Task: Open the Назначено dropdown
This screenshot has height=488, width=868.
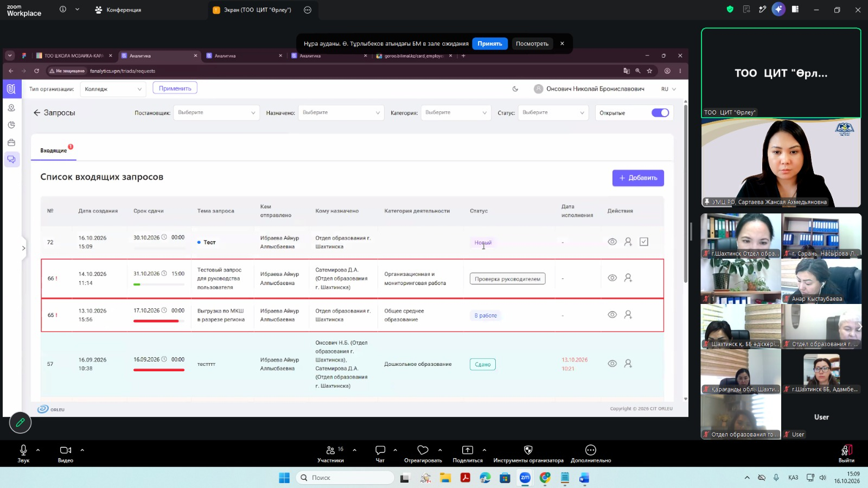Action: tap(341, 112)
